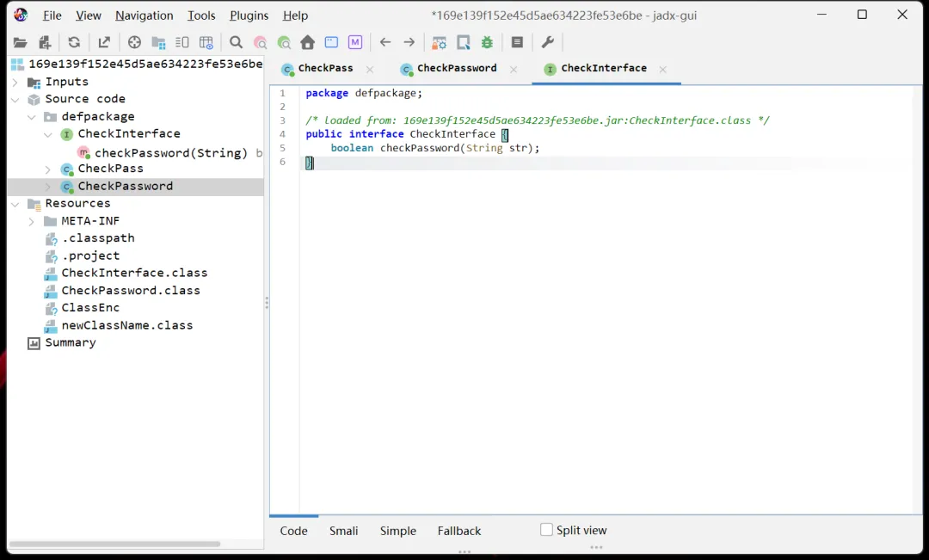Open ClassEnc resource file
The width and height of the screenshot is (929, 560).
(90, 308)
